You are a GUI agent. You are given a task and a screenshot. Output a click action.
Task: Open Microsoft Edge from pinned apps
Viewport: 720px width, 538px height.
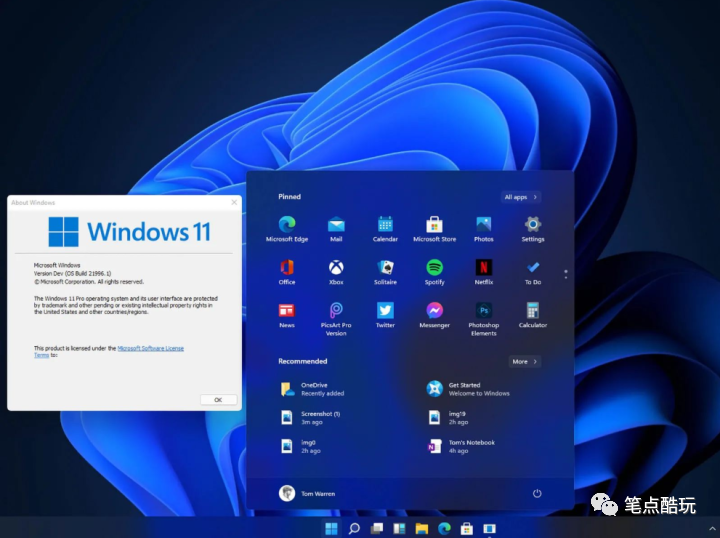coord(287,225)
